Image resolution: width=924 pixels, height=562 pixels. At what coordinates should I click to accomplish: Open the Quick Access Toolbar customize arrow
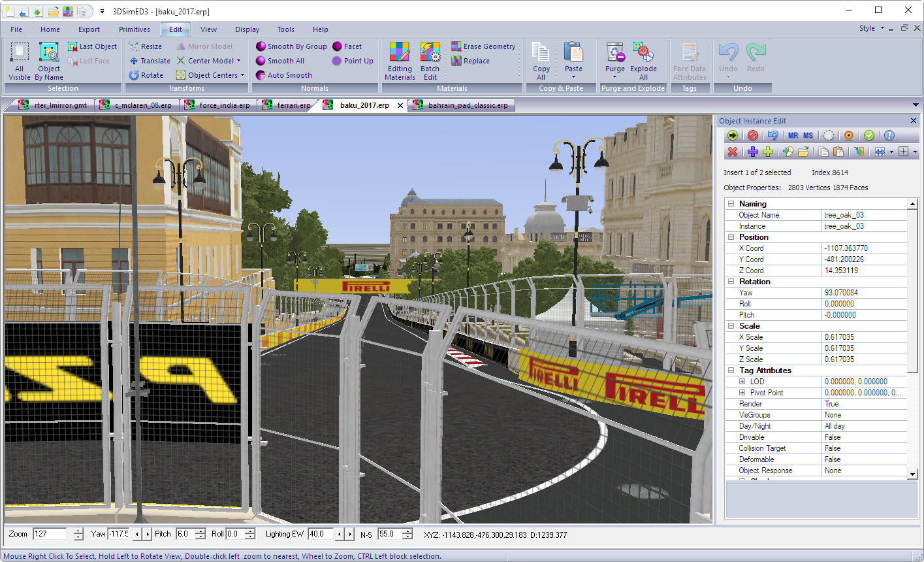pos(103,12)
